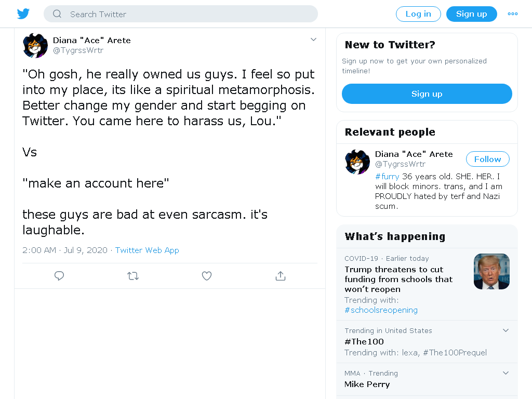Click the search magnifier icon
Screen dimensions: 532x399
point(57,14)
